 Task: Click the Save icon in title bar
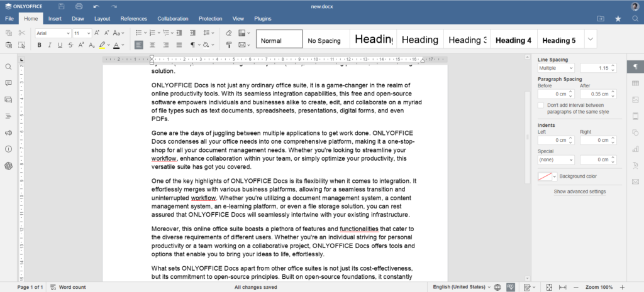61,6
